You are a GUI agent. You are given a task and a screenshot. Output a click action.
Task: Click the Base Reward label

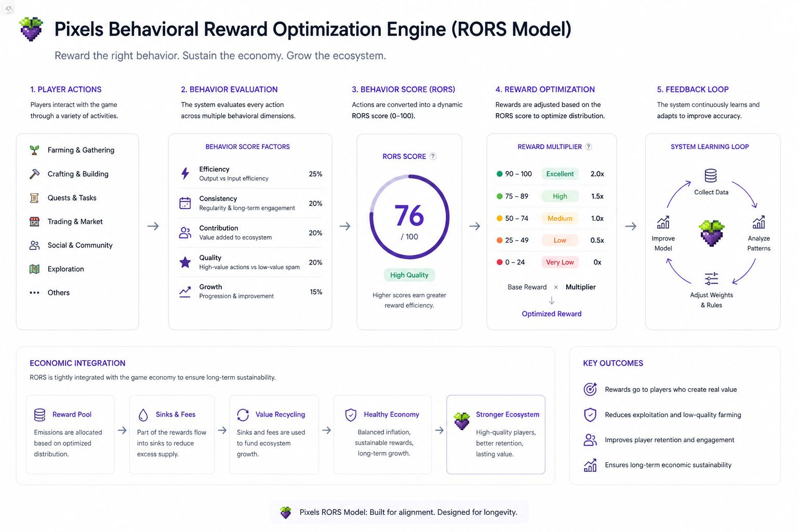527,287
